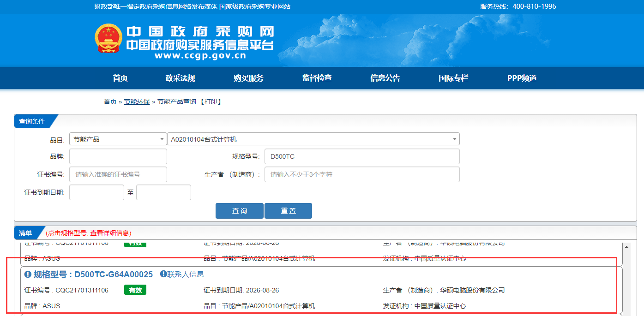Viewport: 644px width, 316px height.
Task: Click 品目 : 节能产品/A02010104台式计算机 in highlighted row
Action: [259, 306]
